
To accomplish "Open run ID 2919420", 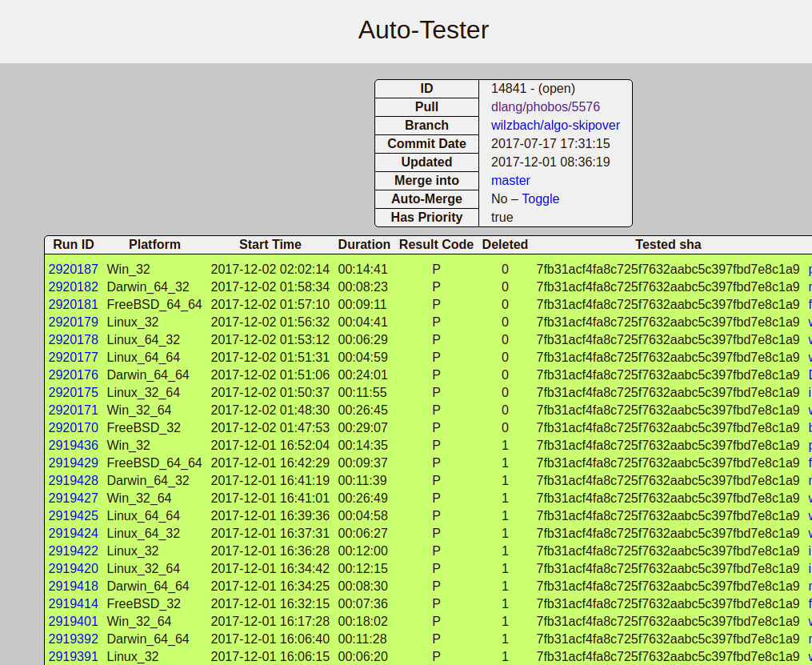I will 74,569.
